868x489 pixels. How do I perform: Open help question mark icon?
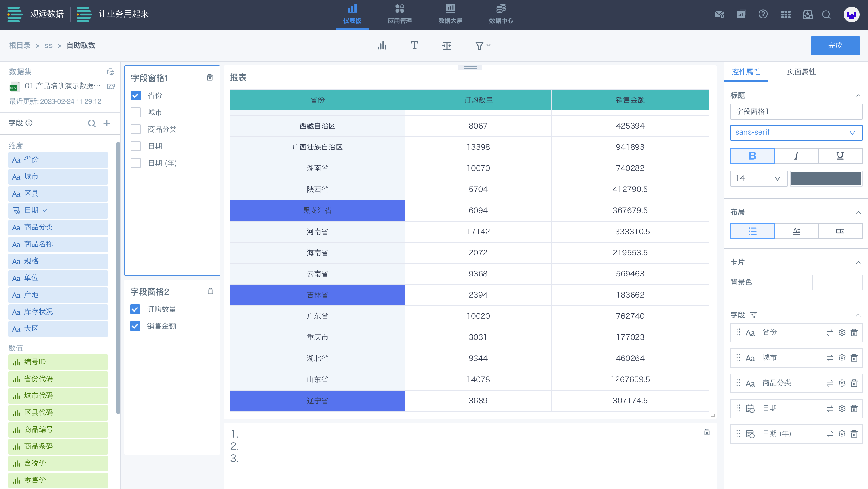763,14
